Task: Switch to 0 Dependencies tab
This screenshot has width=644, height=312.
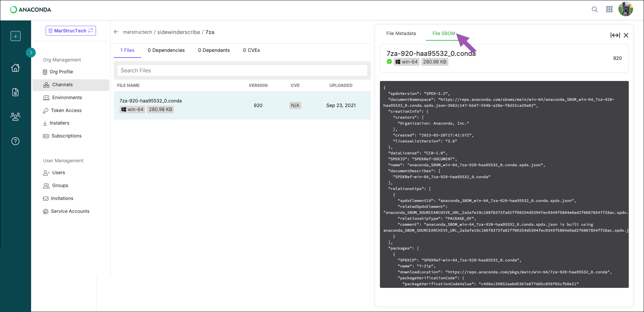Action: [166, 50]
